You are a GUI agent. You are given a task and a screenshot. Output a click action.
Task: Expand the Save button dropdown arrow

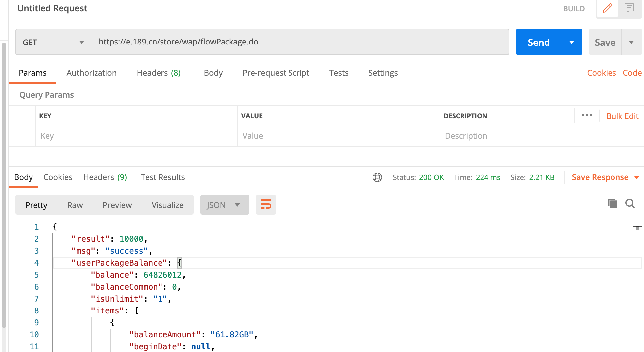(631, 42)
